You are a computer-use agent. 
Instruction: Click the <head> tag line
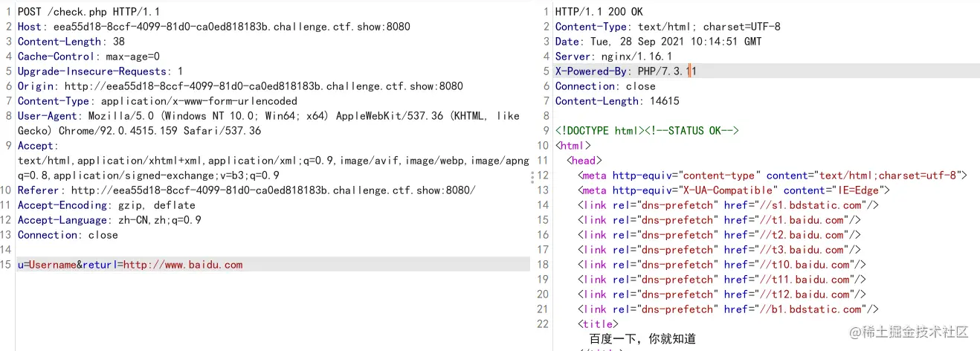click(584, 161)
